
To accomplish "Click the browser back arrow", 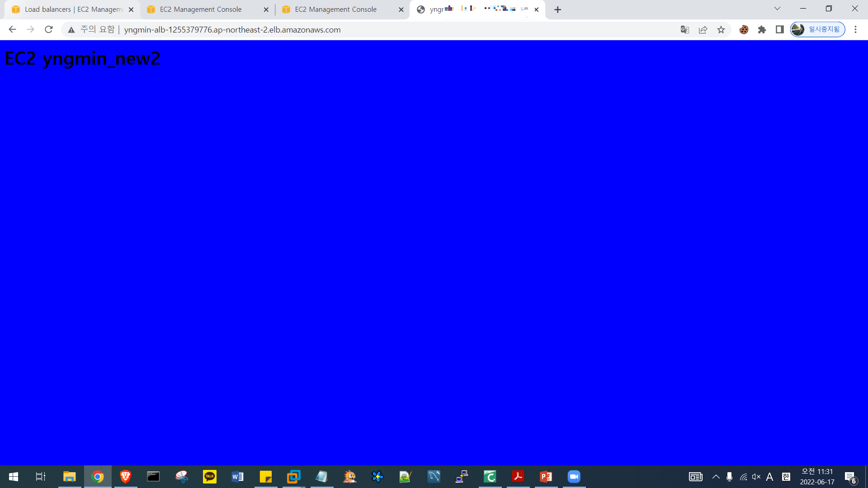I will pos(12,30).
